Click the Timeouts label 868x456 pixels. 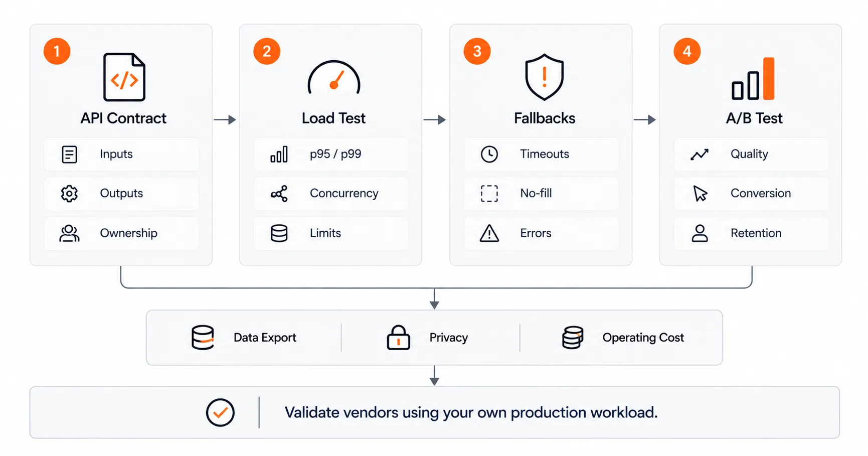point(545,154)
